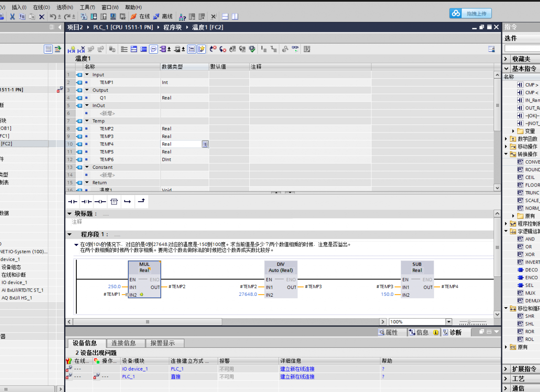This screenshot has height=392, width=540.
Task: Insert a normally closed contact
Action: [x=86, y=202]
